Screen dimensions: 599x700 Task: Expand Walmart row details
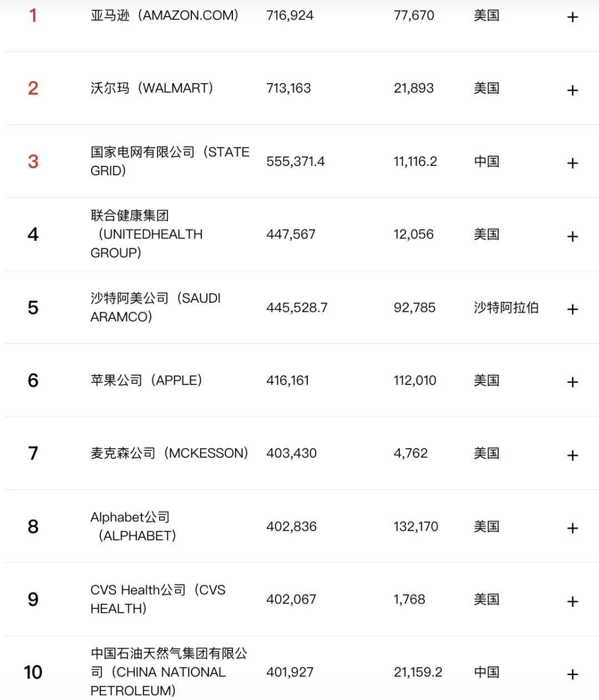coord(573,90)
